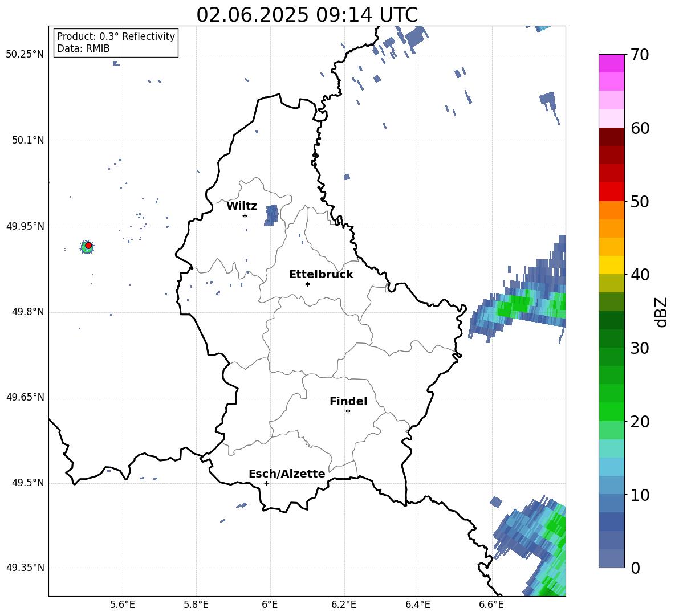This screenshot has height=616, width=675.
Task: Click the 6.4°E longitude label
Action: point(418,605)
